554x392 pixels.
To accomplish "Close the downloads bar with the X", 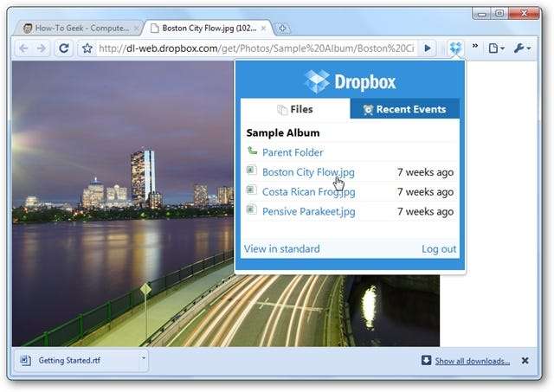I will click(x=525, y=361).
